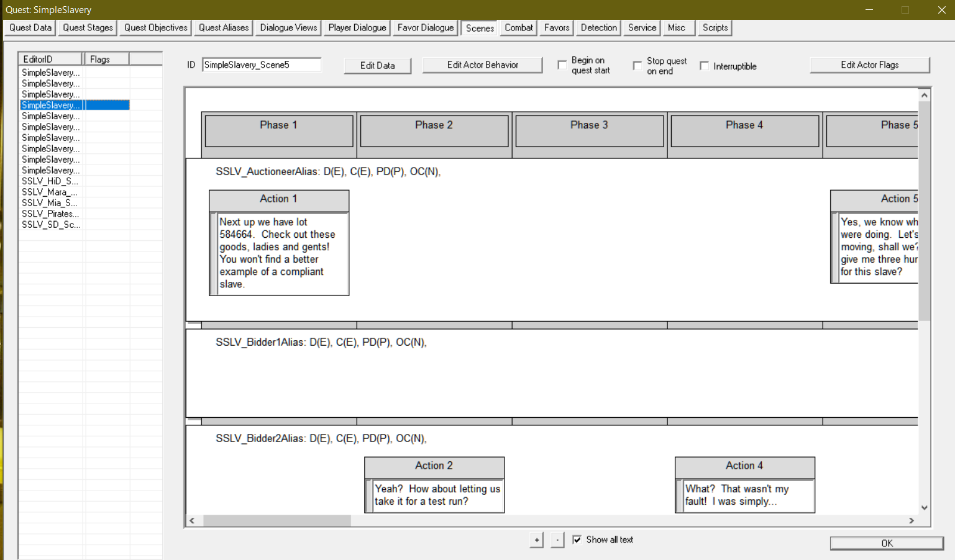Select SSLV_Mara_... scene in list
This screenshot has width=955, height=560.
click(50, 192)
